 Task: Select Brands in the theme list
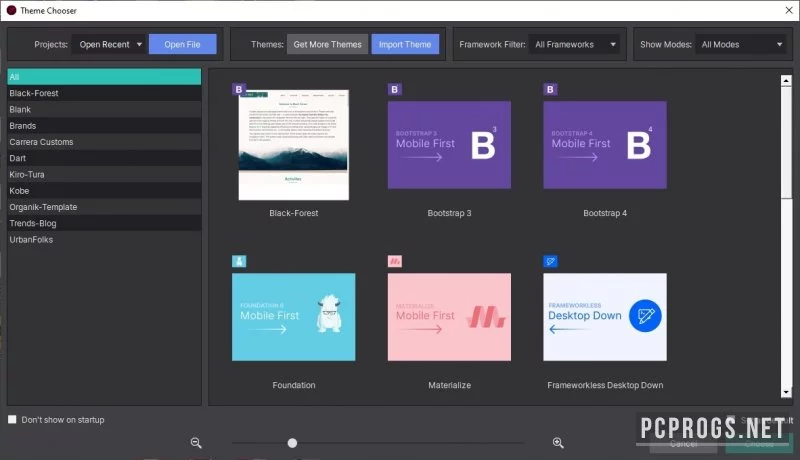click(x=104, y=126)
